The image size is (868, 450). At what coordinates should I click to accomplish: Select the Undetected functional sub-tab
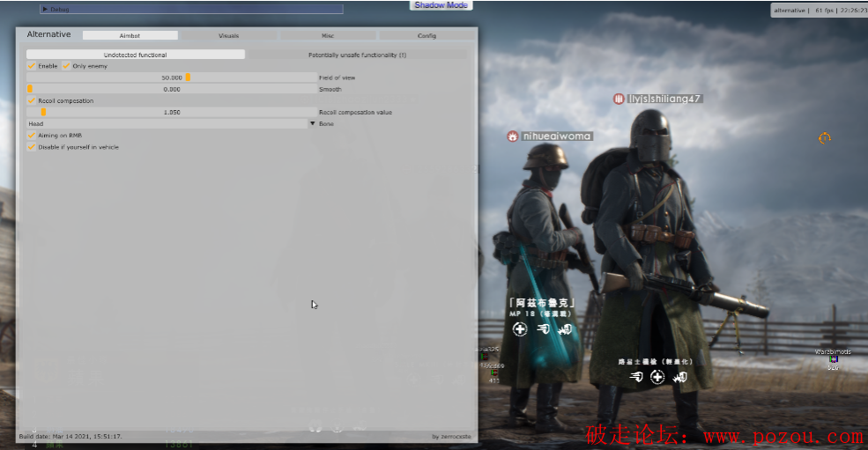coord(136,55)
